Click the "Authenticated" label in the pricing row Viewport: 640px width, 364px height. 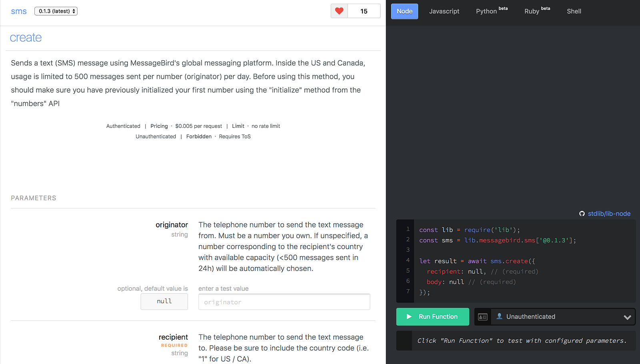[x=123, y=126]
